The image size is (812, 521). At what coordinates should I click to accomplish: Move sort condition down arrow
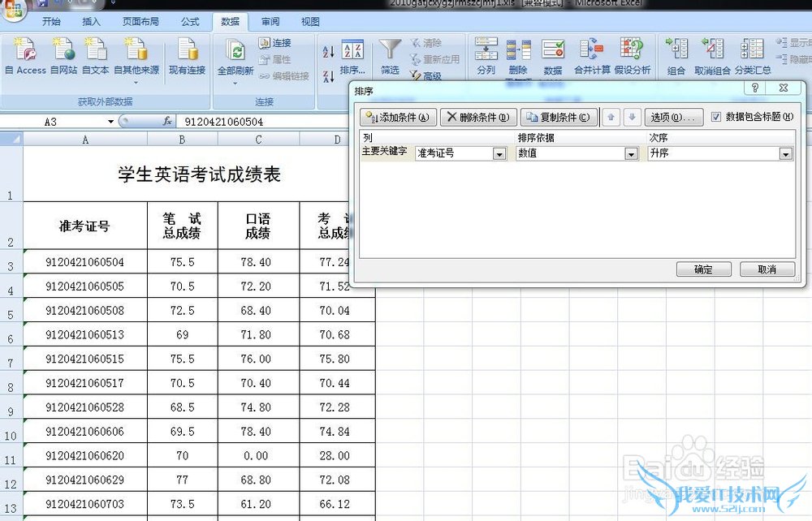pyautogui.click(x=632, y=117)
